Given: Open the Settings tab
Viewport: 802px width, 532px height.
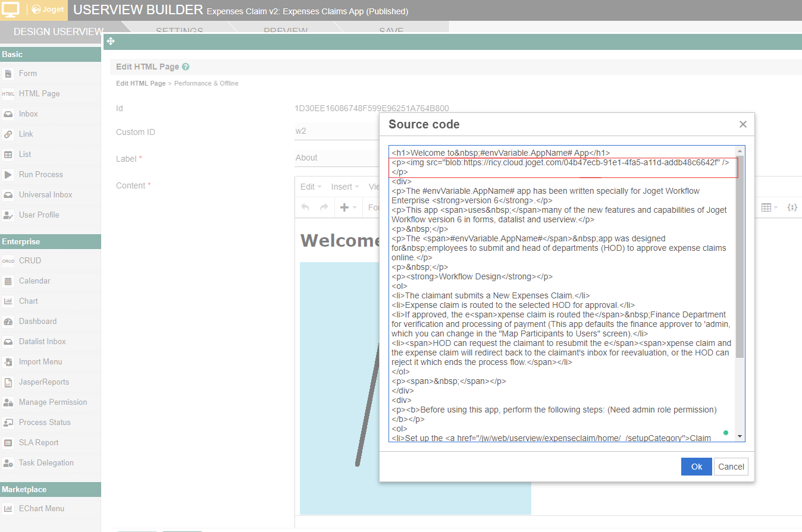Looking at the screenshot, I should click(180, 31).
